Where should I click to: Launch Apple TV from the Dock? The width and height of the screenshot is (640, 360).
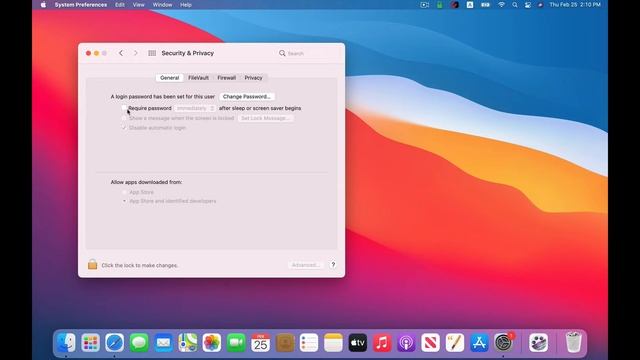(358, 342)
